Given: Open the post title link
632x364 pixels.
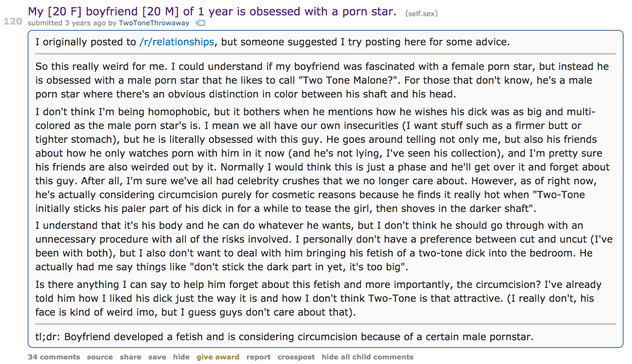Looking at the screenshot, I should tap(212, 12).
